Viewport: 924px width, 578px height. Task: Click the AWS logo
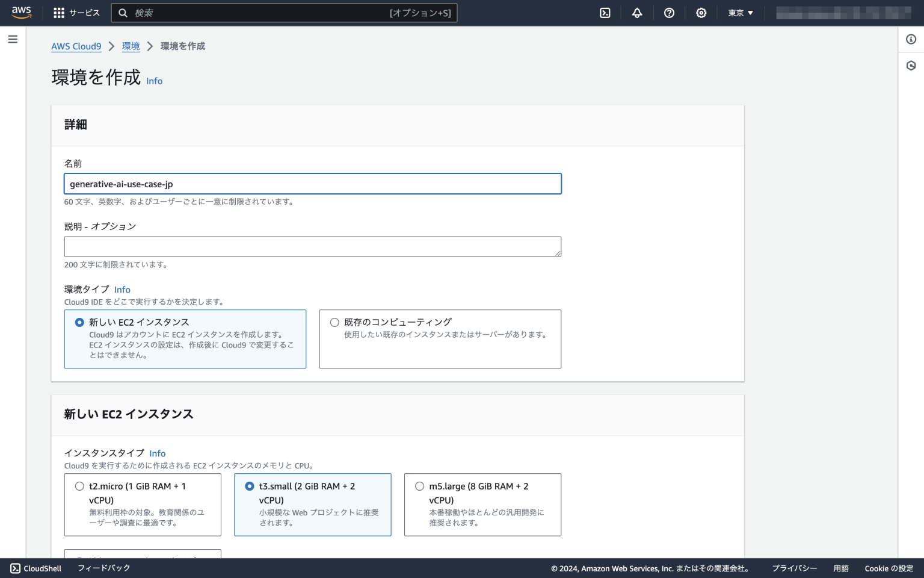[x=22, y=12]
